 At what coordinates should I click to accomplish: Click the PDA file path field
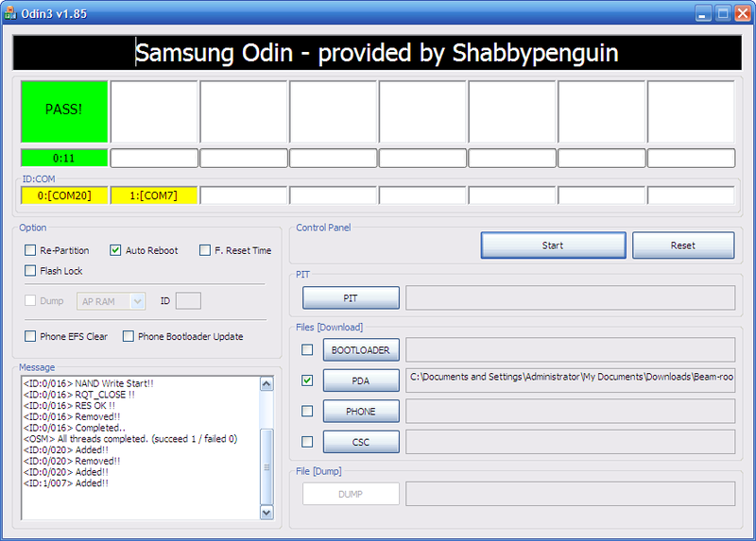pyautogui.click(x=571, y=380)
